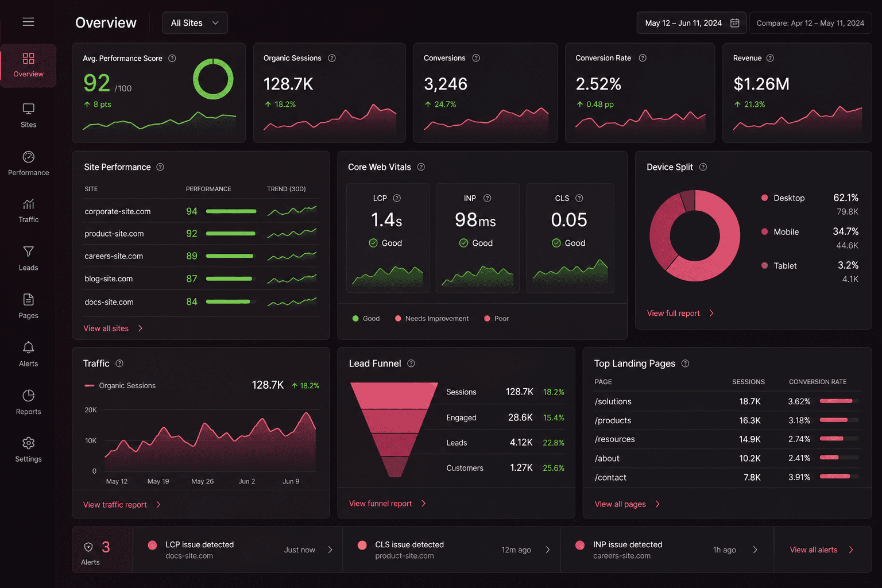Open the Alerts bell icon

click(x=28, y=347)
